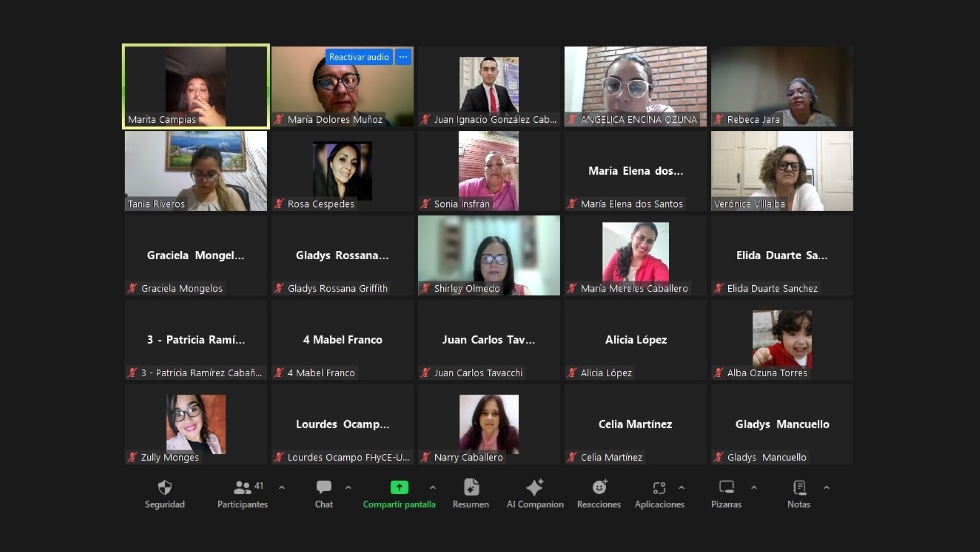The image size is (980, 552).
Task: Click muted mic icon for Rosa Cespedes
Action: pyautogui.click(x=279, y=204)
